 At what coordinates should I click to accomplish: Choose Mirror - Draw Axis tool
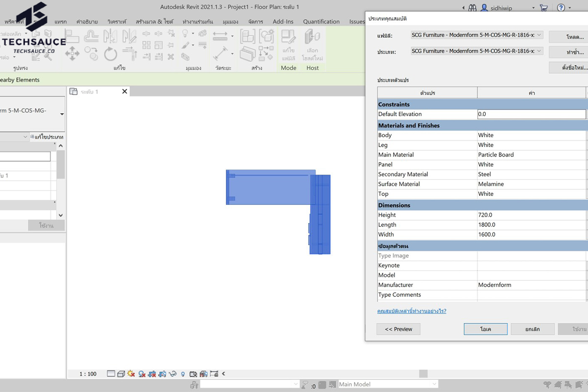[129, 35]
